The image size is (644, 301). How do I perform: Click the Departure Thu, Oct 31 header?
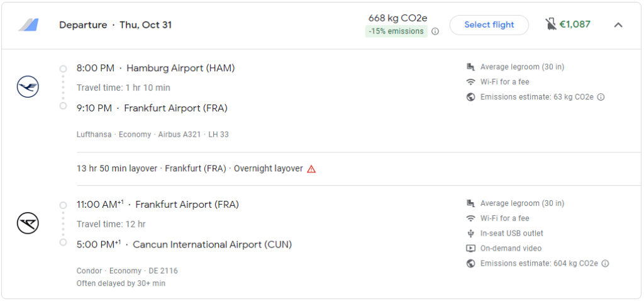pyautogui.click(x=115, y=25)
